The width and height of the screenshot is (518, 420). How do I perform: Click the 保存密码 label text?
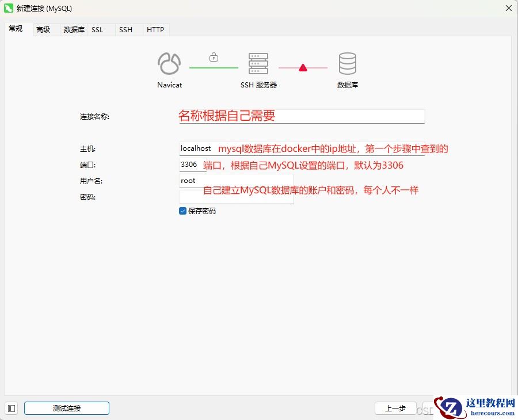tap(202, 211)
